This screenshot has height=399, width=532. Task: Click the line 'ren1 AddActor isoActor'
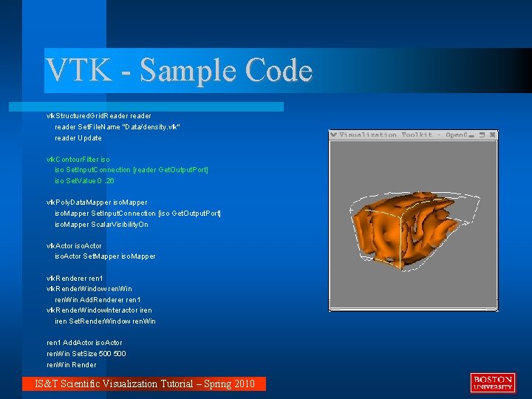point(84,343)
